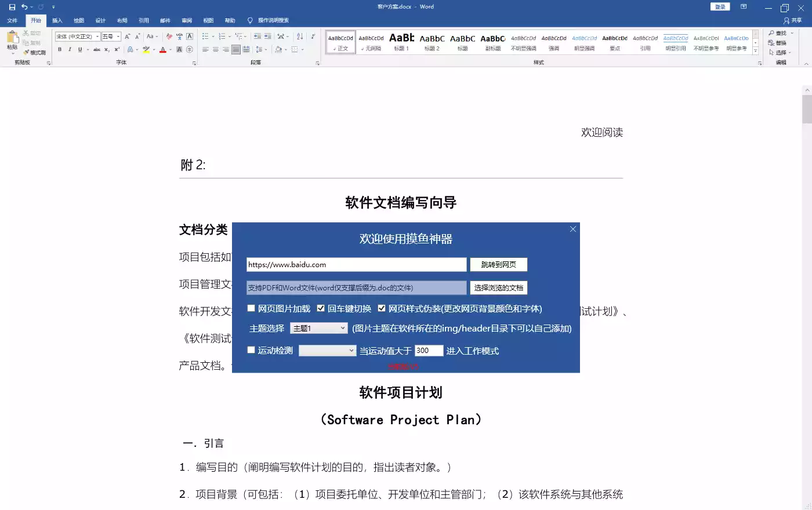Screen dimensions: 812x510
Task: Open the 文件 menu
Action: (13, 20)
